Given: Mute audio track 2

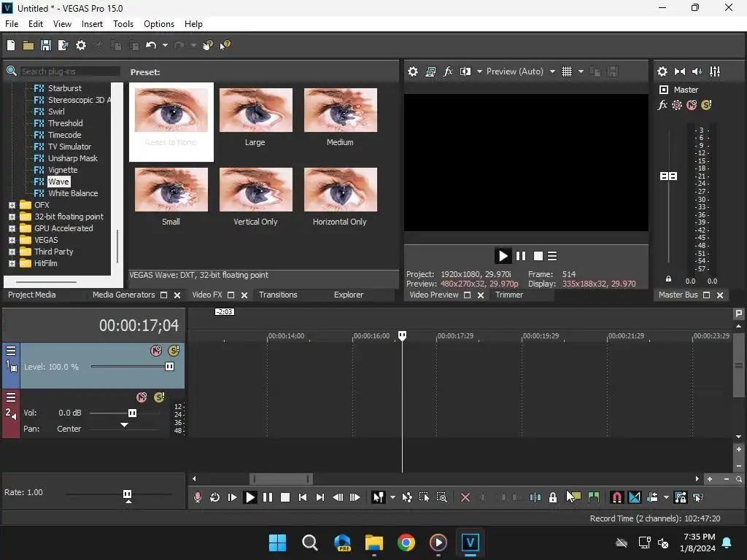Looking at the screenshot, I should click(142, 397).
